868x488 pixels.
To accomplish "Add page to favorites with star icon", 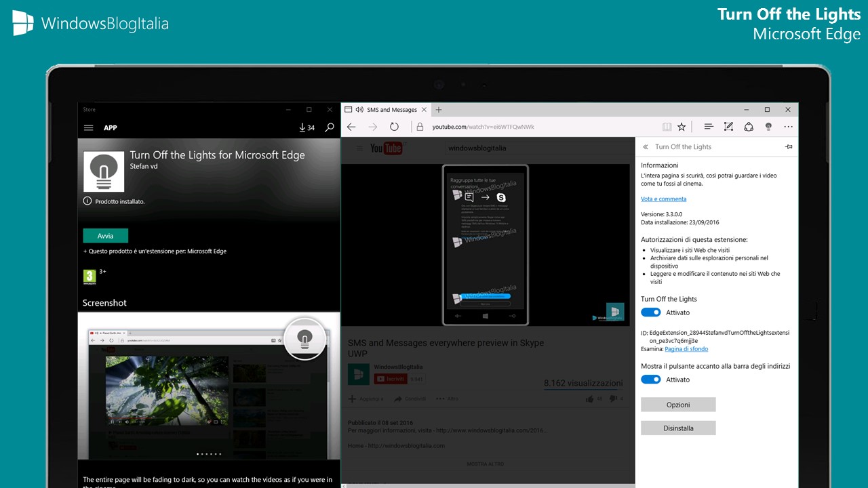I will pos(682,127).
